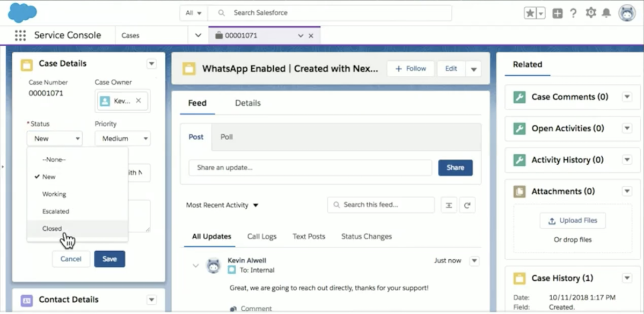The width and height of the screenshot is (644, 314).
Task: Open the favorites list dropdown arrow
Action: pos(541,13)
